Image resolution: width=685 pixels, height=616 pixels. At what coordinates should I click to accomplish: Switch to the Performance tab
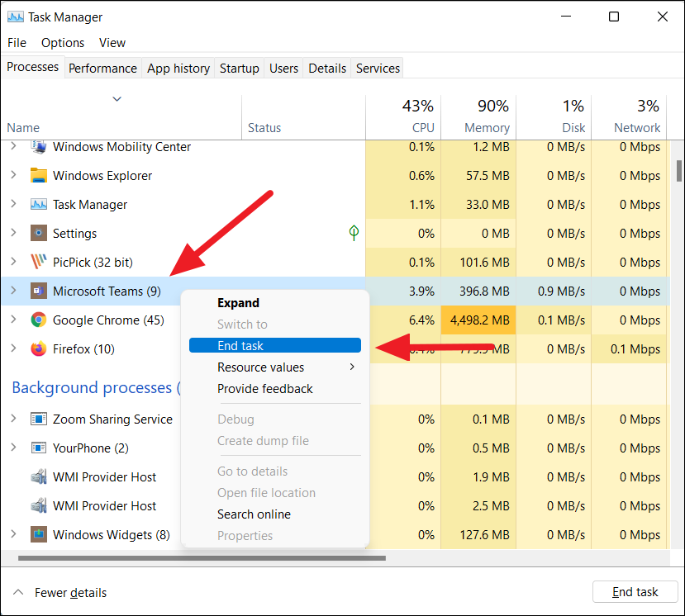(x=102, y=68)
